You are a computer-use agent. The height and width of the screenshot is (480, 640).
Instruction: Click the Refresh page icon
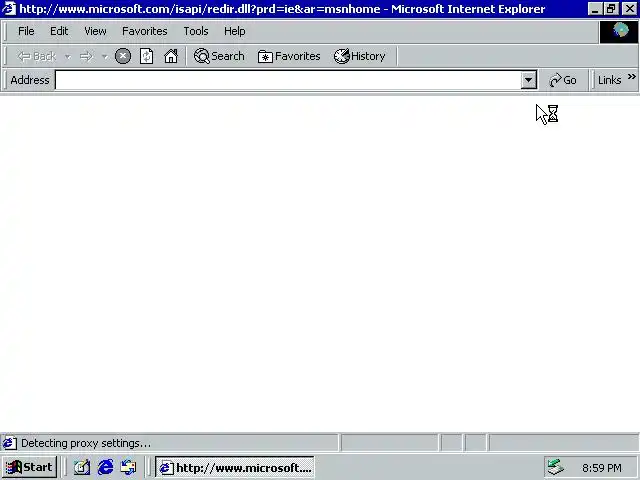[x=147, y=56]
